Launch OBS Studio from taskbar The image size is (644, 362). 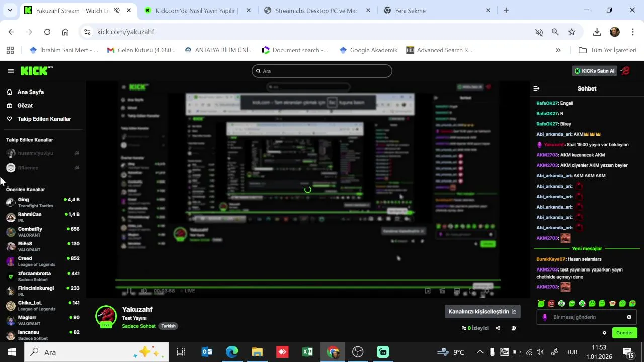tap(358, 352)
